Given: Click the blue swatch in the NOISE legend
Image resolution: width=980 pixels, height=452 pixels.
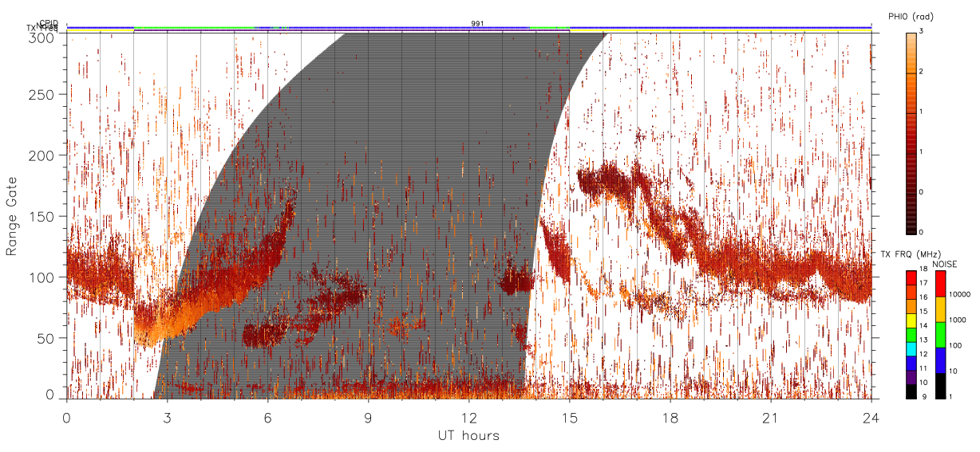Looking at the screenshot, I should tap(940, 360).
